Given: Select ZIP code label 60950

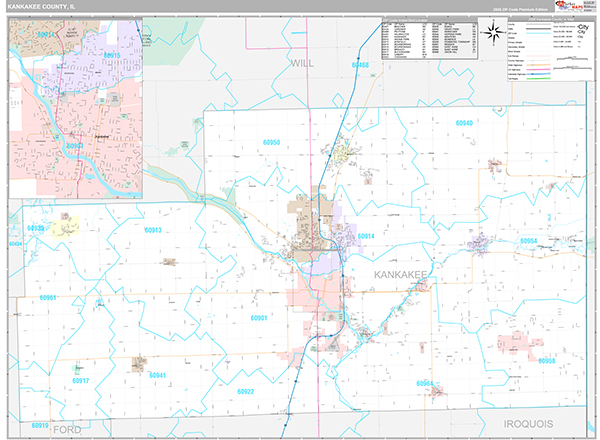Looking at the screenshot, I should [x=271, y=142].
